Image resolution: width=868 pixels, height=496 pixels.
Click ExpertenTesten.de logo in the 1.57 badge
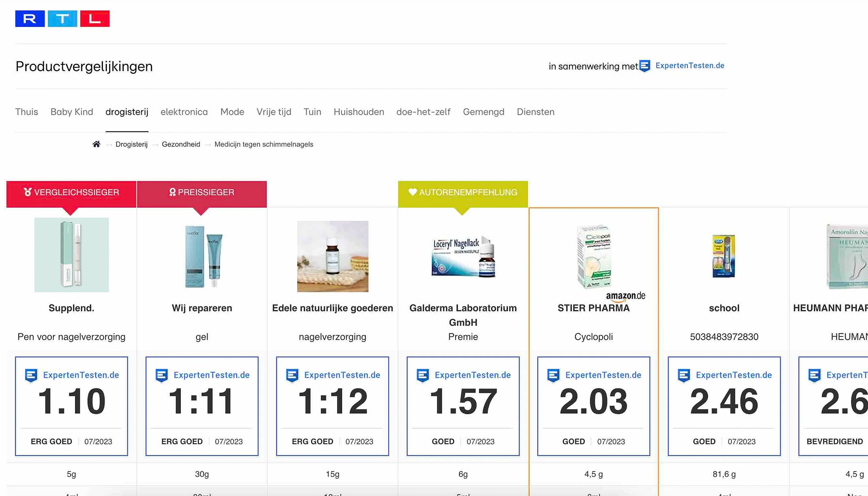click(463, 375)
